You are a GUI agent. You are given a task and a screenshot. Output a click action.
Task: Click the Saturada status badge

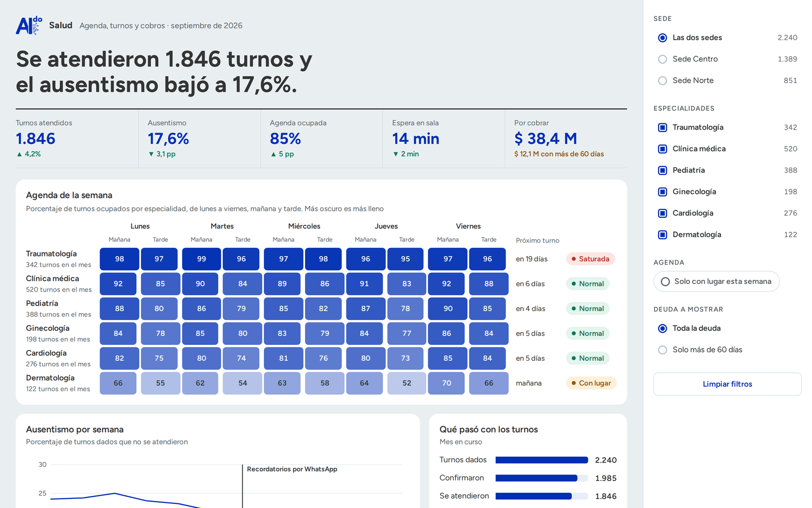click(591, 259)
